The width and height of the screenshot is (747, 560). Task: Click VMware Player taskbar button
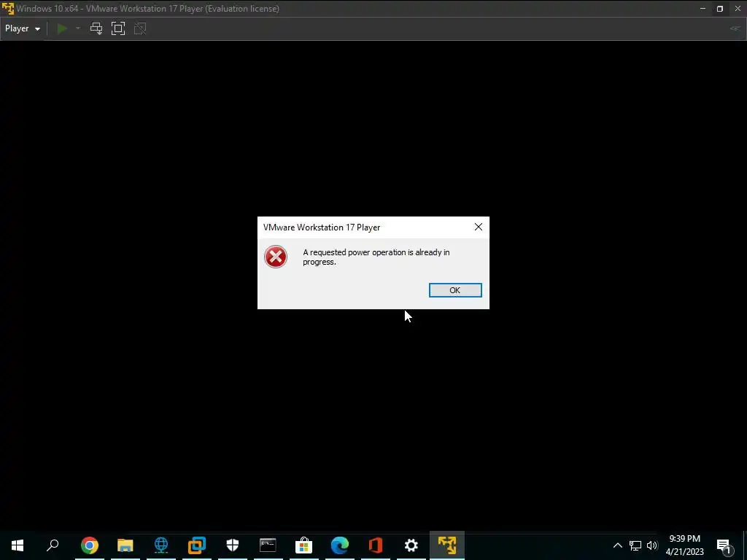click(447, 545)
